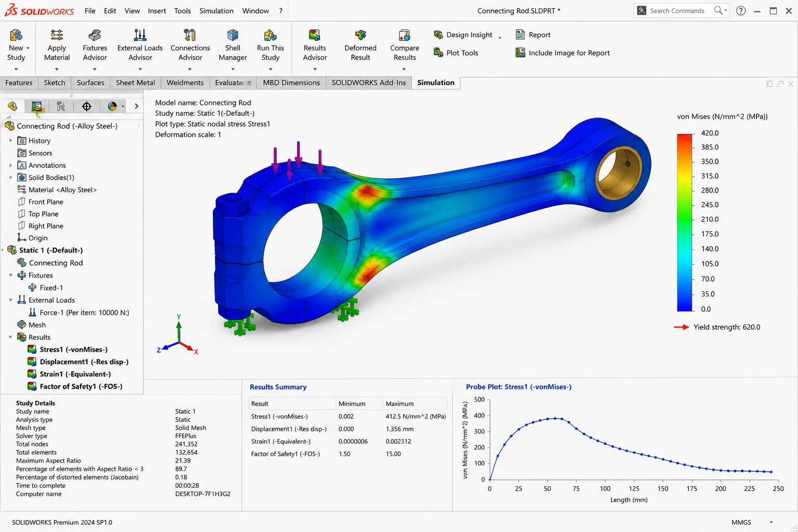The width and height of the screenshot is (798, 532).
Task: Switch to SOLIDWORKS Add-Ins tab
Action: coord(369,83)
